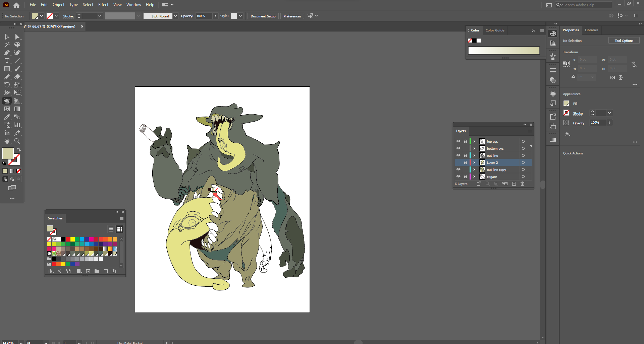The height and width of the screenshot is (344, 644).
Task: Open the Effect menu
Action: coord(103,5)
